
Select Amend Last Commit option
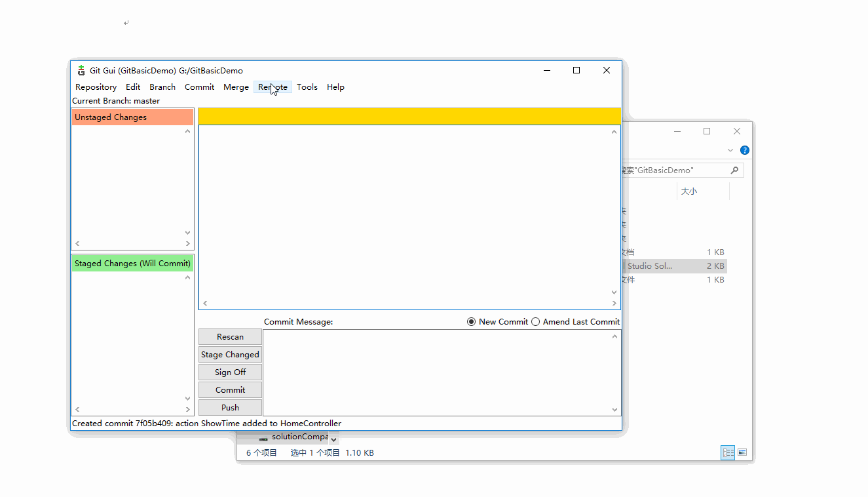(535, 321)
